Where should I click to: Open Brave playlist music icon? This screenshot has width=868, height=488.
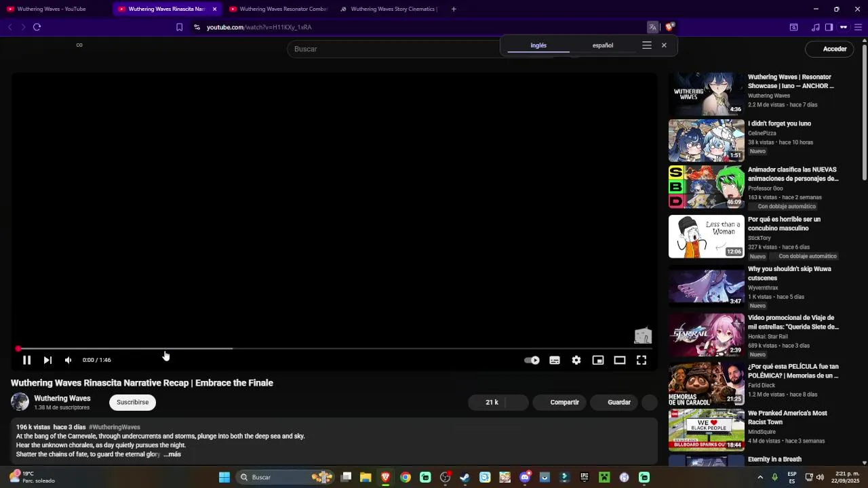pyautogui.click(x=815, y=27)
